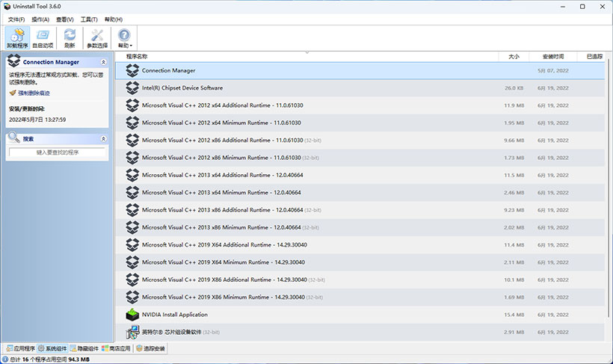Open 参数选择 (Preferences) wrench icon
Screen dimensions: 613x364
click(x=97, y=38)
